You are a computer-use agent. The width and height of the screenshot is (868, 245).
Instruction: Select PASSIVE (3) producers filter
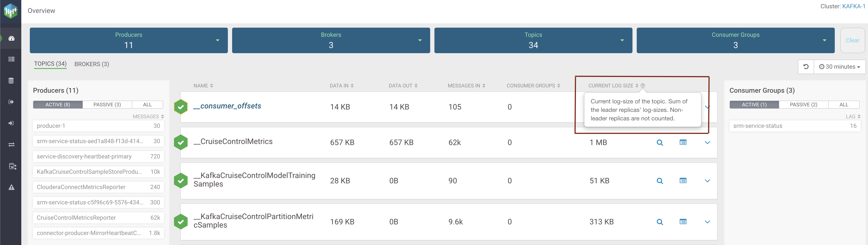click(x=107, y=105)
